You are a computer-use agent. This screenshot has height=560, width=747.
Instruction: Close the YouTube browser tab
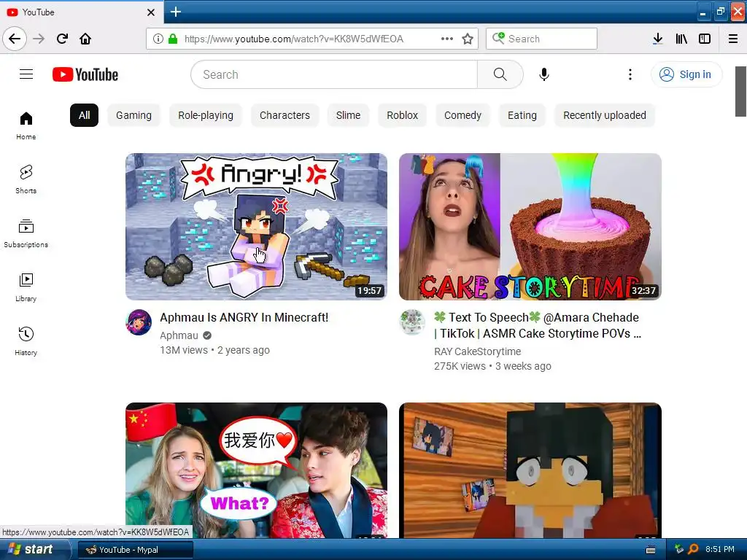pos(151,12)
